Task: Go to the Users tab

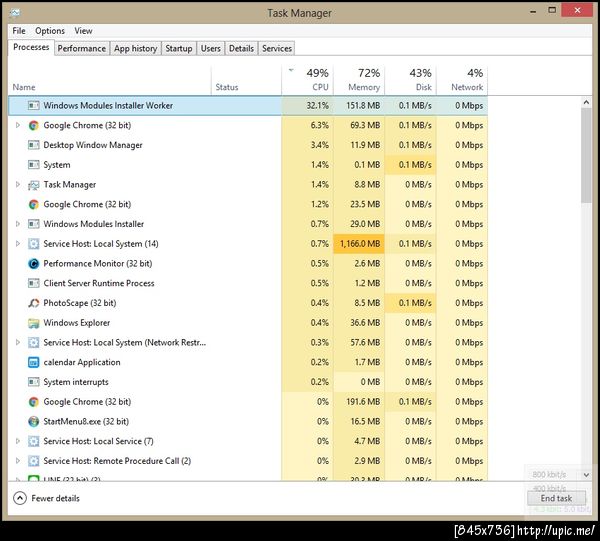Action: (x=210, y=49)
